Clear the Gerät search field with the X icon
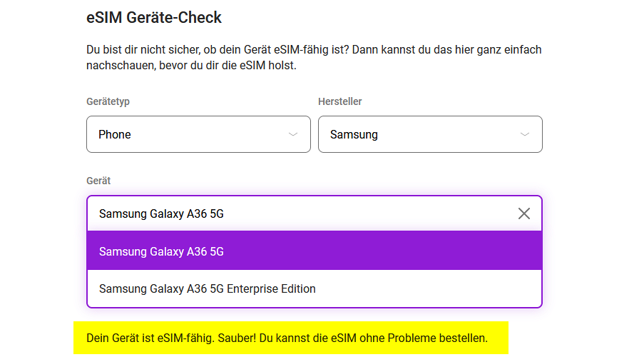The image size is (644, 362). [x=524, y=213]
